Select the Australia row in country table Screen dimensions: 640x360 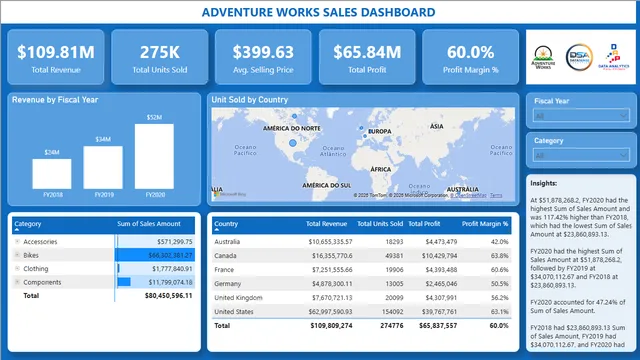[x=362, y=242]
